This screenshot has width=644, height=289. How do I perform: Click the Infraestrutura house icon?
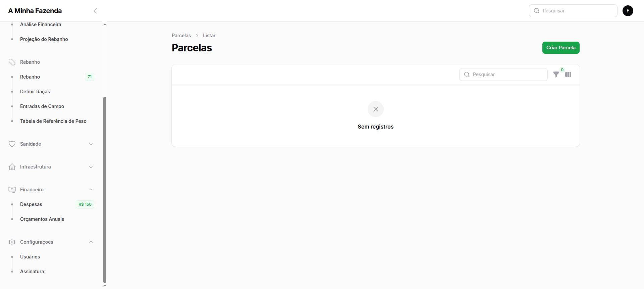point(12,167)
